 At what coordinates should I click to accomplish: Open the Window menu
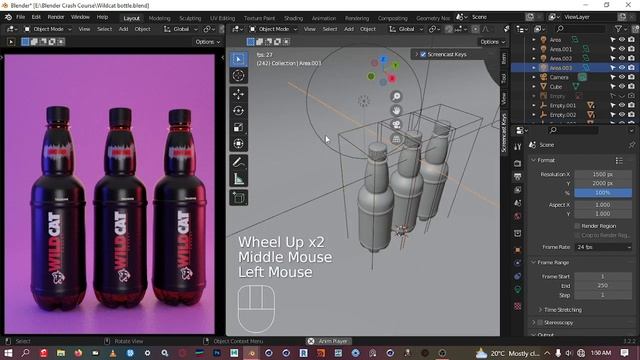80,17
